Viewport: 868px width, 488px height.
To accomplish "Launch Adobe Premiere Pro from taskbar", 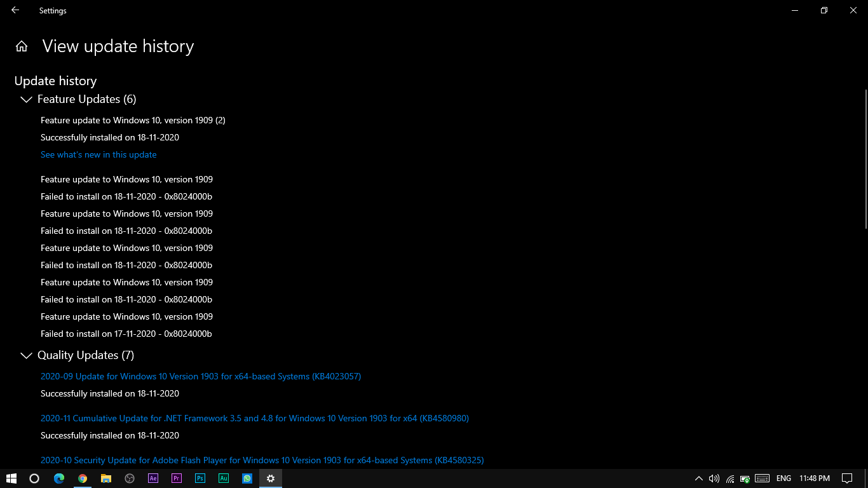I will 177,478.
